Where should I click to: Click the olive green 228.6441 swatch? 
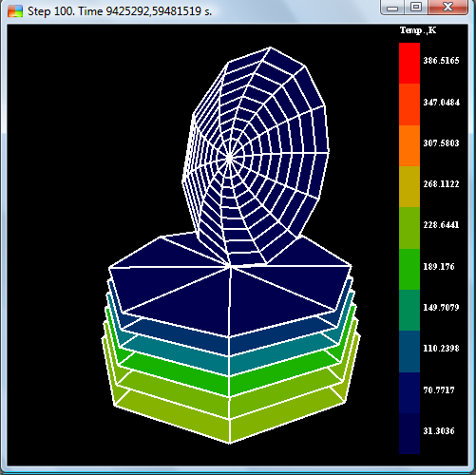(409, 228)
